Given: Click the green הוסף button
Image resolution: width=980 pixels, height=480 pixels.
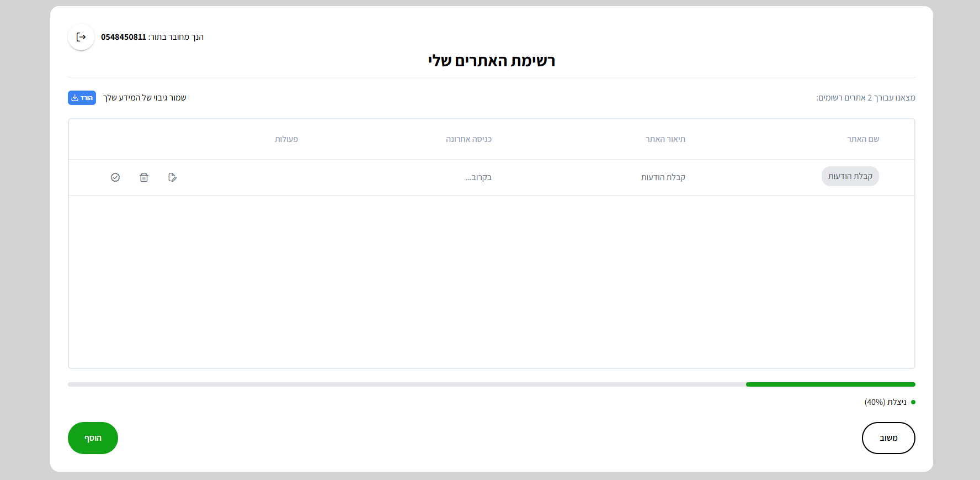Looking at the screenshot, I should (93, 438).
